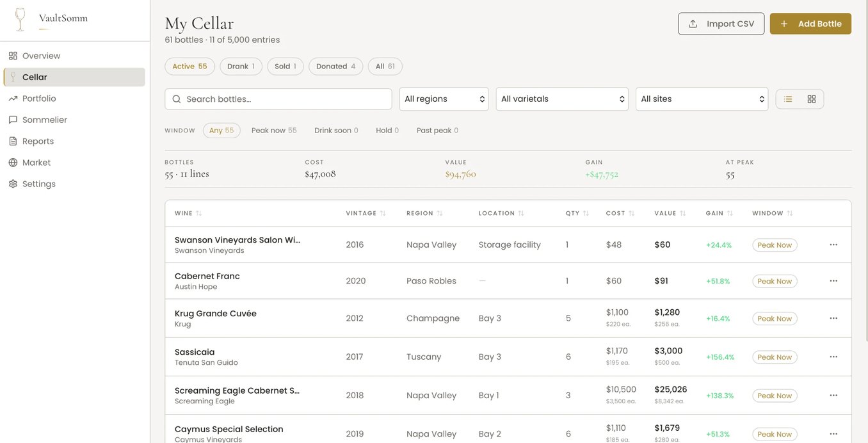
Task: Select the Past peak window filter
Action: tap(437, 131)
